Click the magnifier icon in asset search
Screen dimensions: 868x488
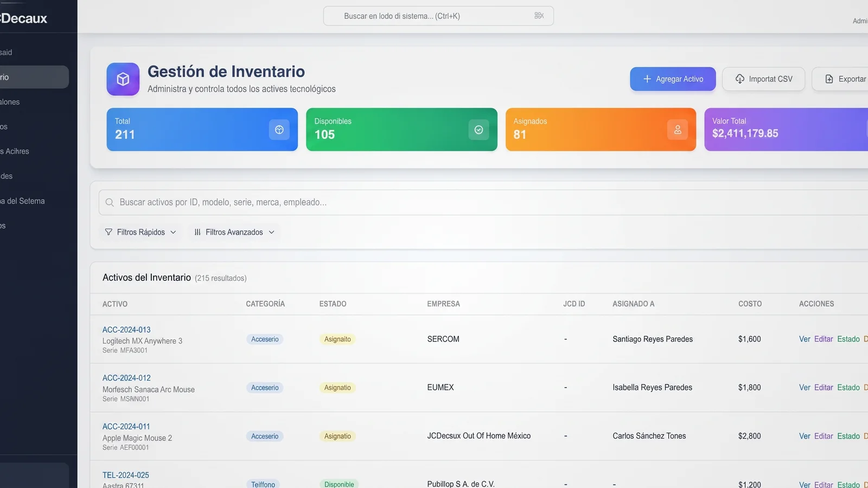[110, 202]
